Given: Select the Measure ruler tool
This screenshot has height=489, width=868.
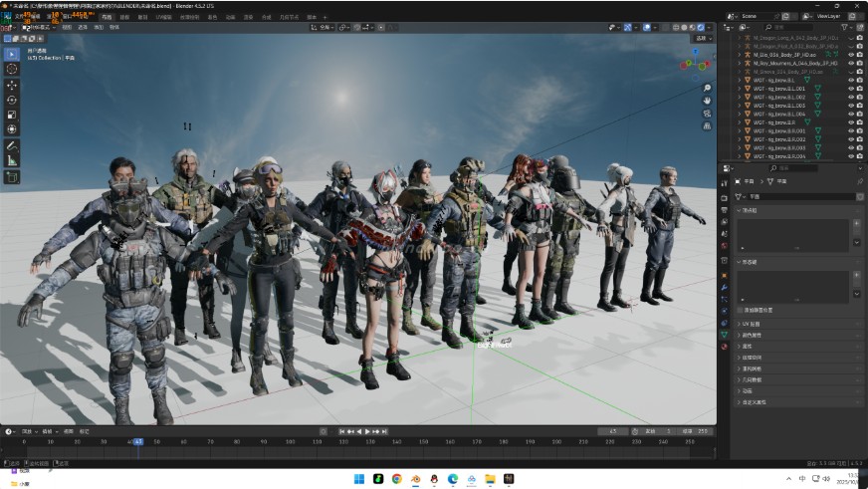Looking at the screenshot, I should (x=12, y=160).
